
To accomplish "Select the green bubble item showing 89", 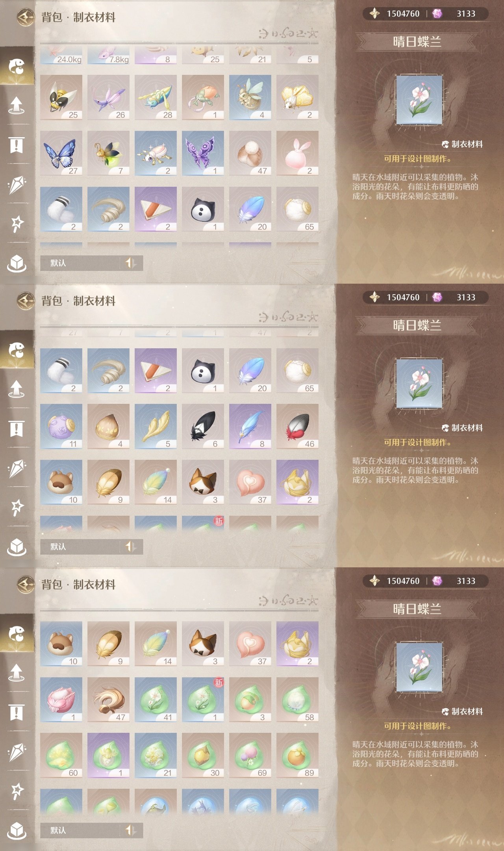I will coord(297,755).
